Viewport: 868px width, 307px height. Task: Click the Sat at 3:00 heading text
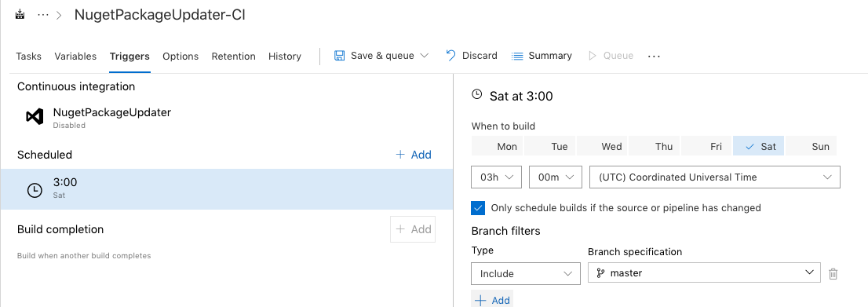pyautogui.click(x=521, y=96)
